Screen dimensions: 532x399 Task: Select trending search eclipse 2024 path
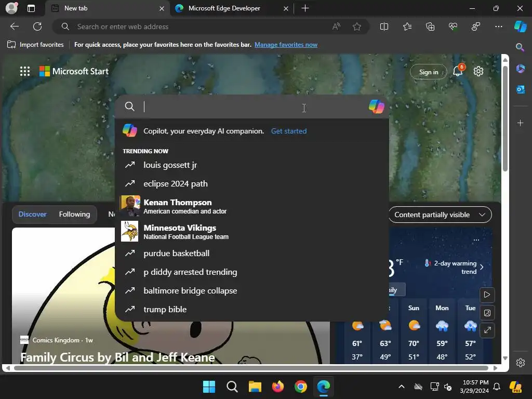[x=252, y=183]
